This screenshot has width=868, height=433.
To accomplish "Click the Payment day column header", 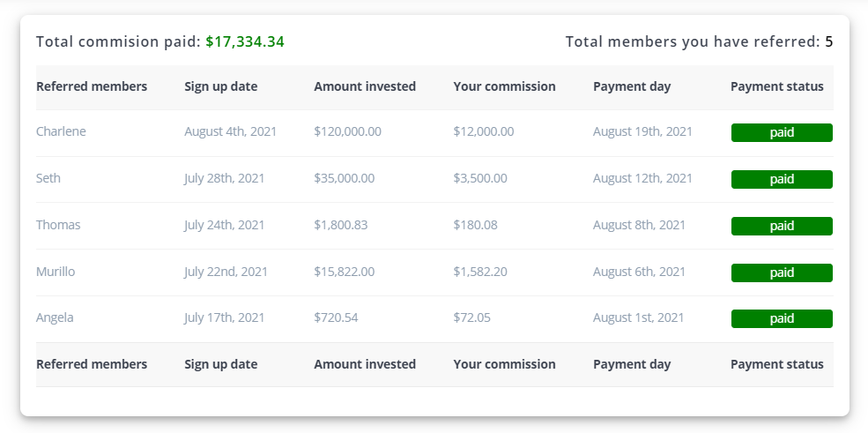I will (632, 87).
